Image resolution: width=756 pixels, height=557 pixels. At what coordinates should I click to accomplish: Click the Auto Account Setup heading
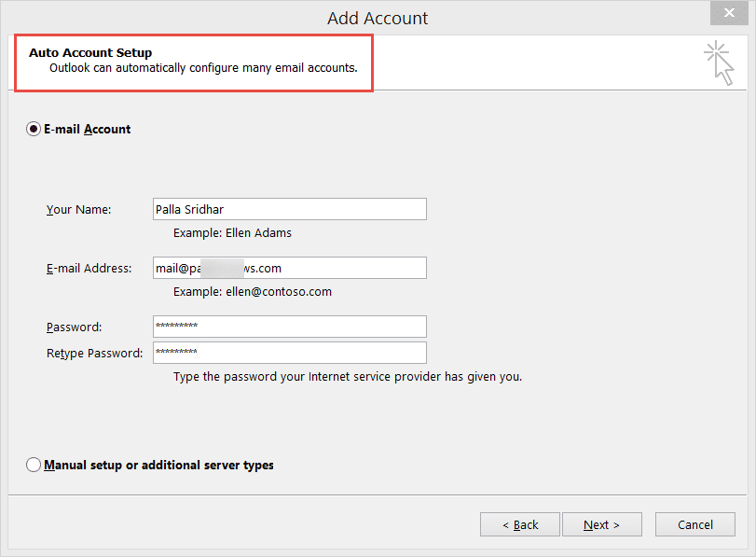pos(90,53)
